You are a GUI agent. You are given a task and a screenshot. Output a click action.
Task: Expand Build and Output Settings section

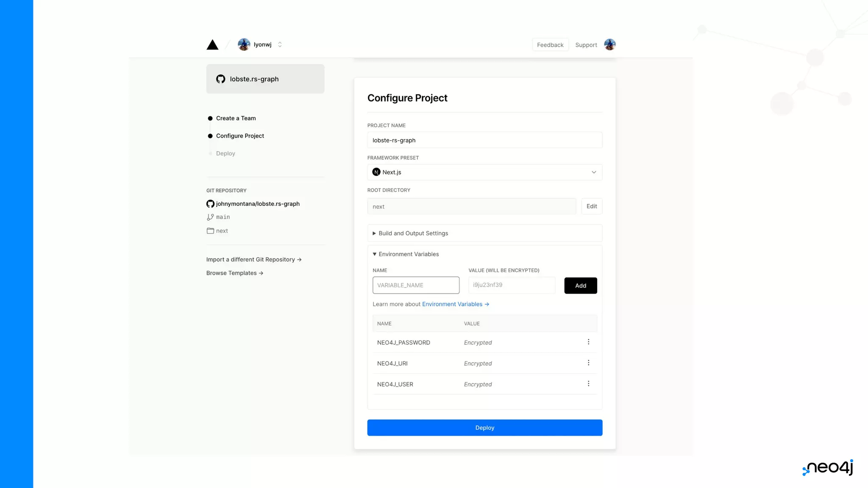click(413, 233)
